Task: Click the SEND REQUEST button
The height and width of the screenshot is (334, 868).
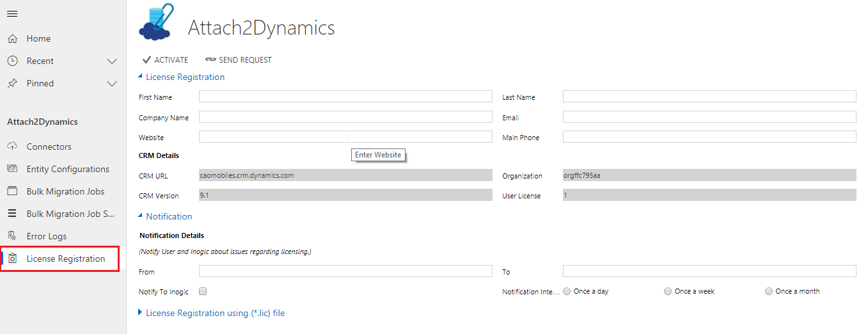Action: [x=238, y=60]
